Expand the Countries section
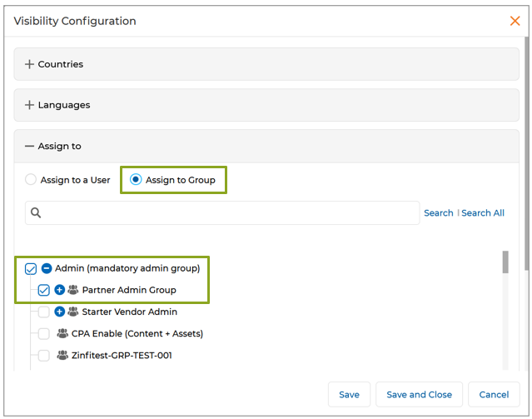Viewport: 532px width, 419px height. click(30, 64)
